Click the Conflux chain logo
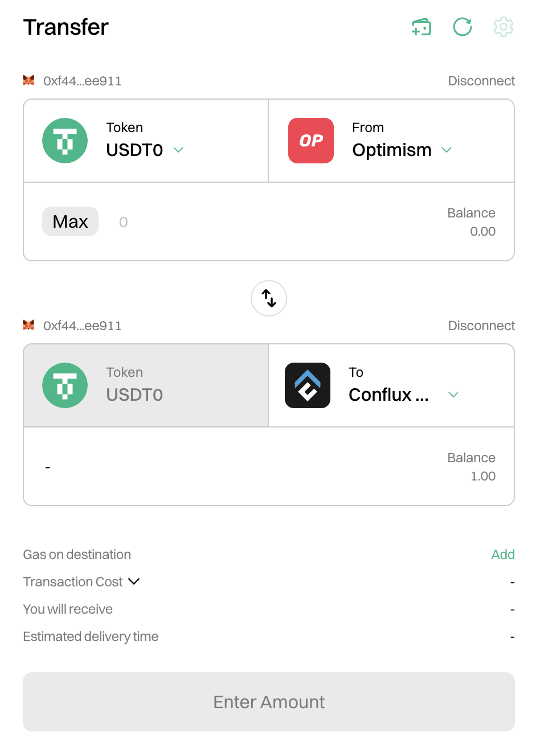Viewport: 540px width, 756px height. pos(308,385)
